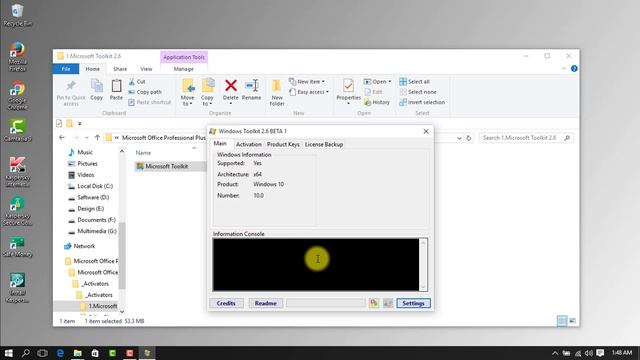
Task: Open Kaspersky Internet Security desktop icon
Action: coord(17,171)
